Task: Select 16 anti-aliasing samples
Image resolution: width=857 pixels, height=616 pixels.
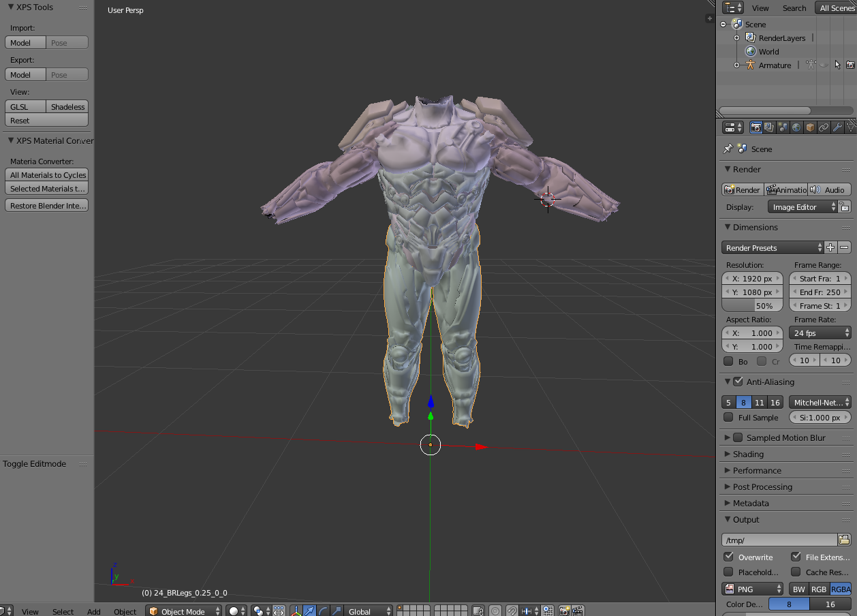Action: click(x=775, y=403)
